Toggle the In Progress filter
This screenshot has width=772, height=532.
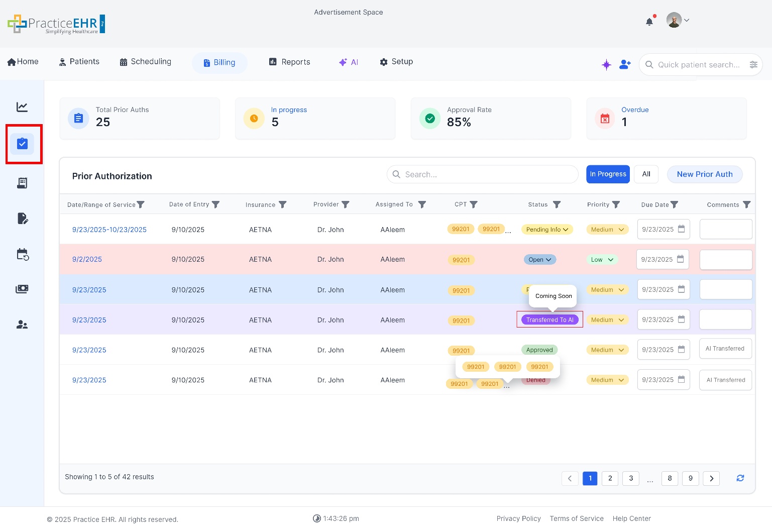(x=608, y=174)
